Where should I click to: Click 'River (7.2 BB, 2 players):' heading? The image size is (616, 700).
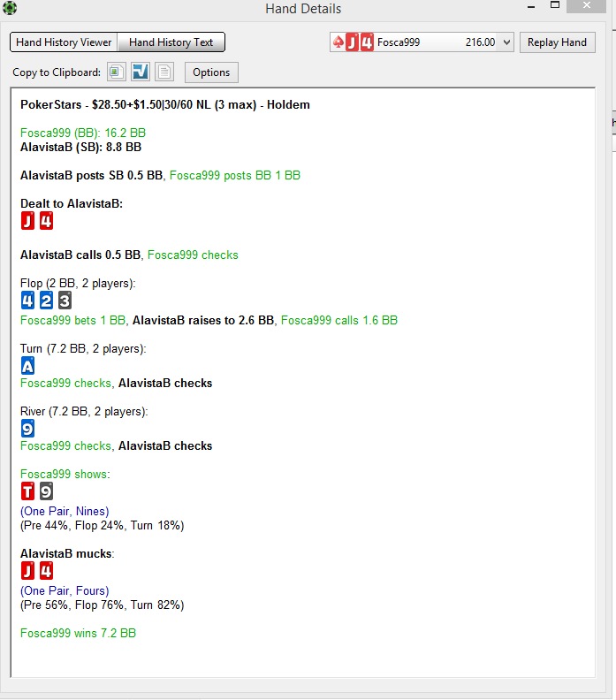(84, 412)
